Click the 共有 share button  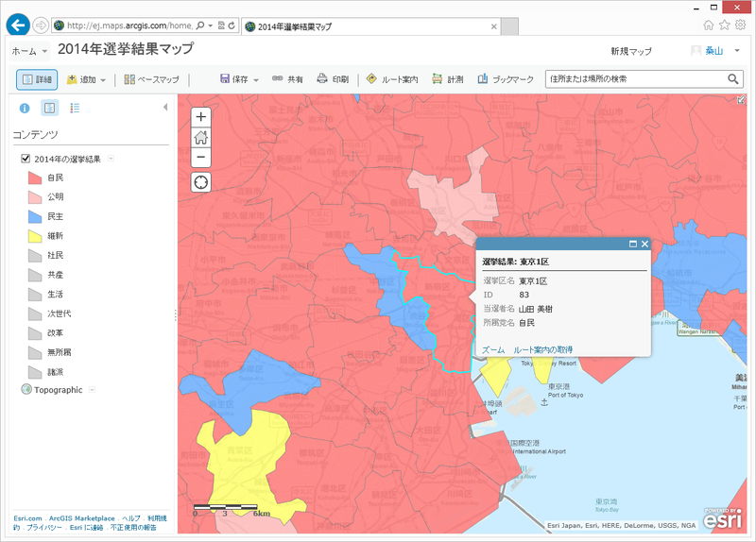[287, 80]
